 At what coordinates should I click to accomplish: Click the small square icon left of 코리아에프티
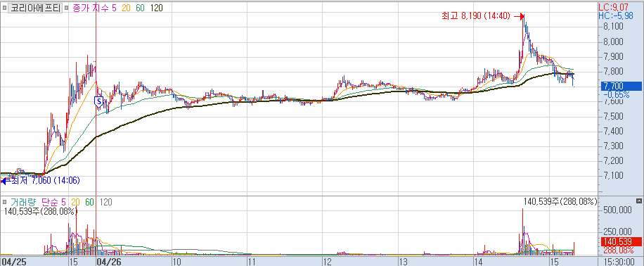(5, 8)
